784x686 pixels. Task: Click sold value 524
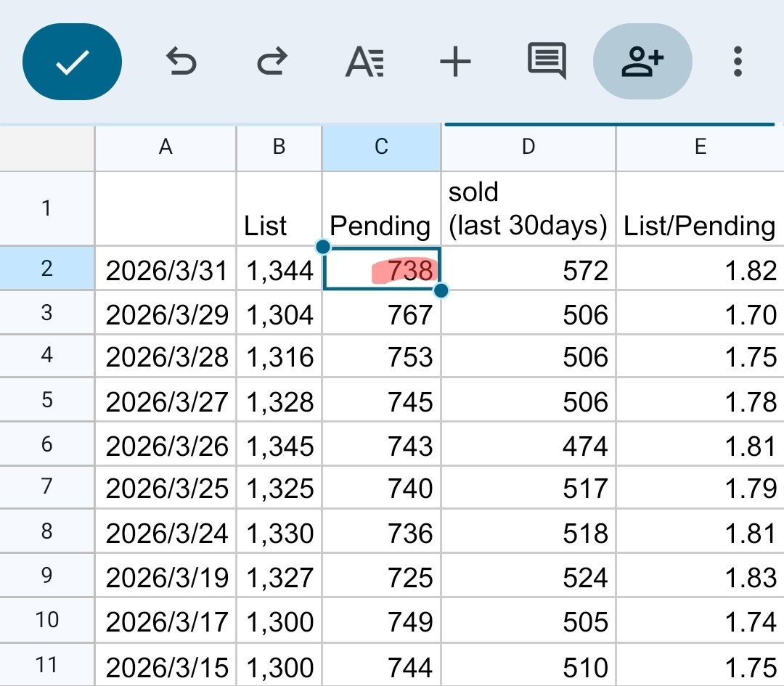[x=528, y=576]
